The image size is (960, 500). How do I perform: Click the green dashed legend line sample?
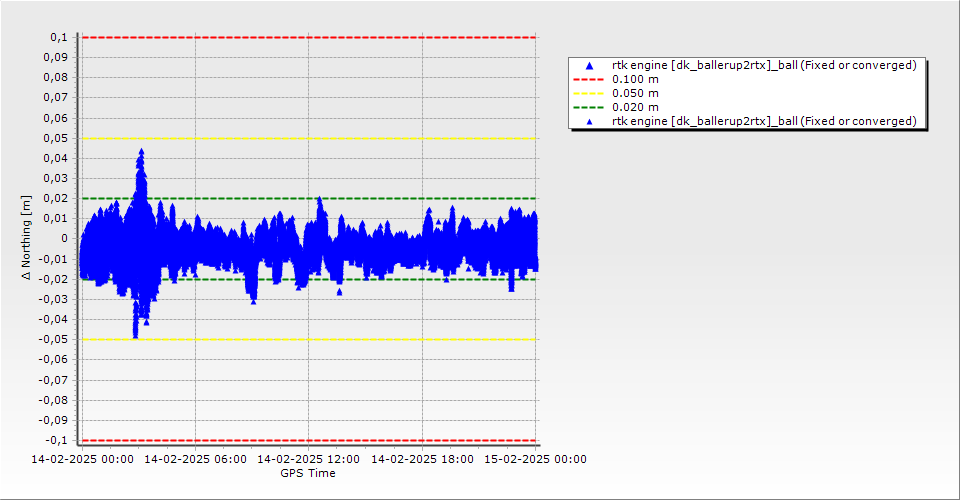pyautogui.click(x=589, y=108)
